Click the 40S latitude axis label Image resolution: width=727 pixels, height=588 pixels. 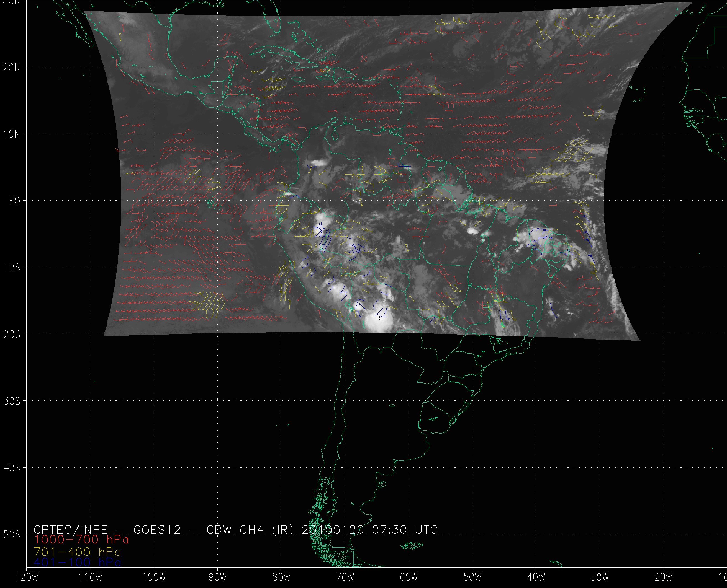click(x=12, y=468)
